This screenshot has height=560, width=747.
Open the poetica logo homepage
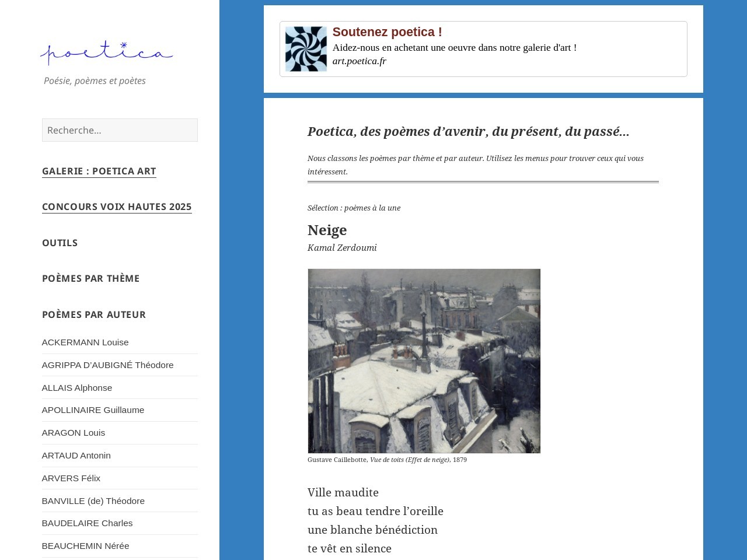tap(106, 52)
